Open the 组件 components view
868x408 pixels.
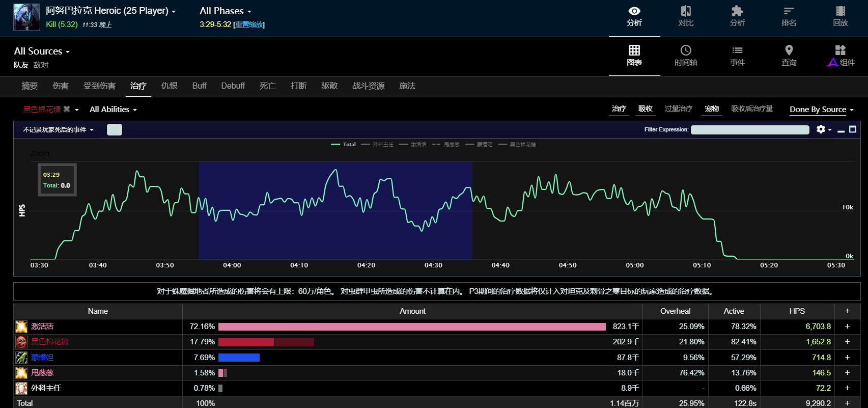tap(841, 56)
